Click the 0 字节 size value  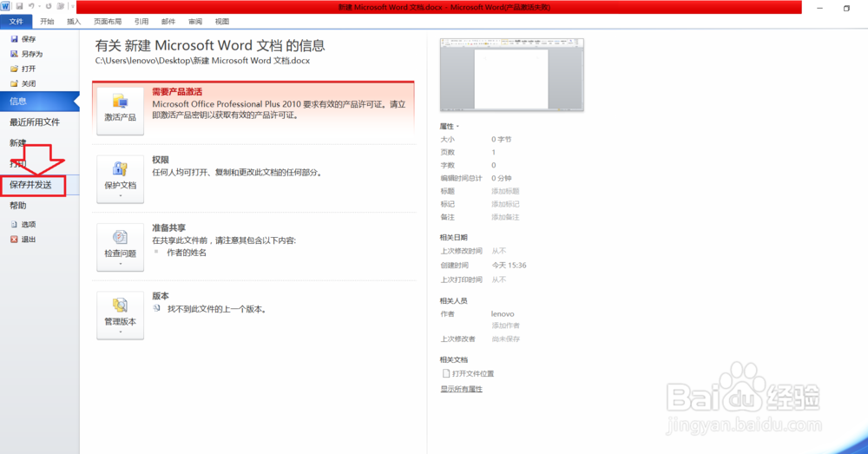point(502,140)
